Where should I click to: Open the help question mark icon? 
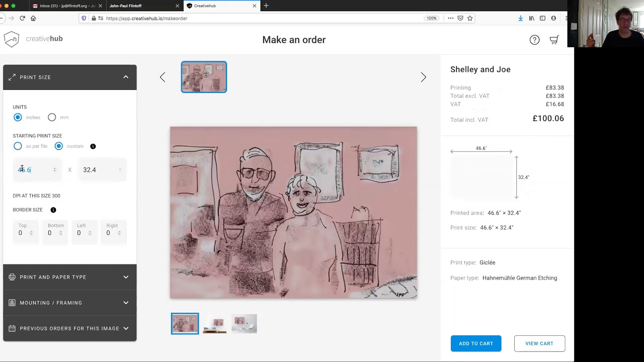coord(534,40)
